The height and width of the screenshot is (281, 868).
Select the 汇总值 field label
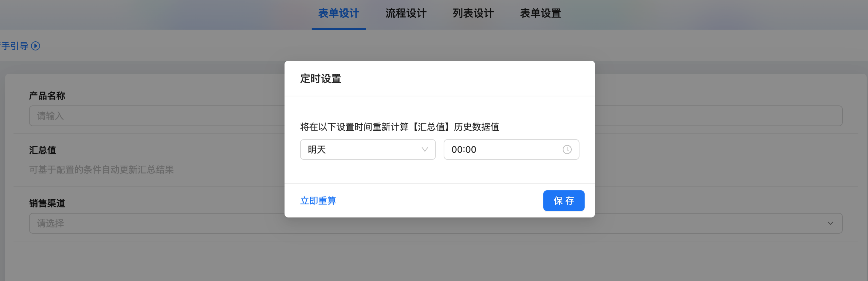43,150
